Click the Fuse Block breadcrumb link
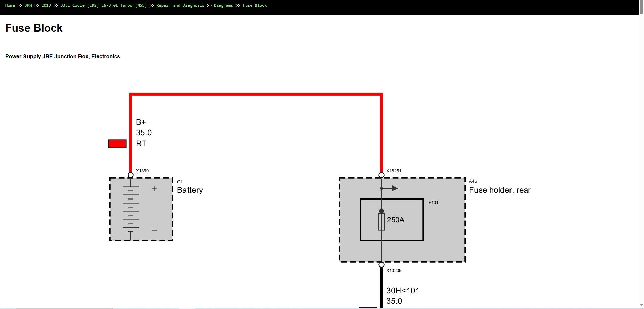Image resolution: width=644 pixels, height=309 pixels. [255, 5]
